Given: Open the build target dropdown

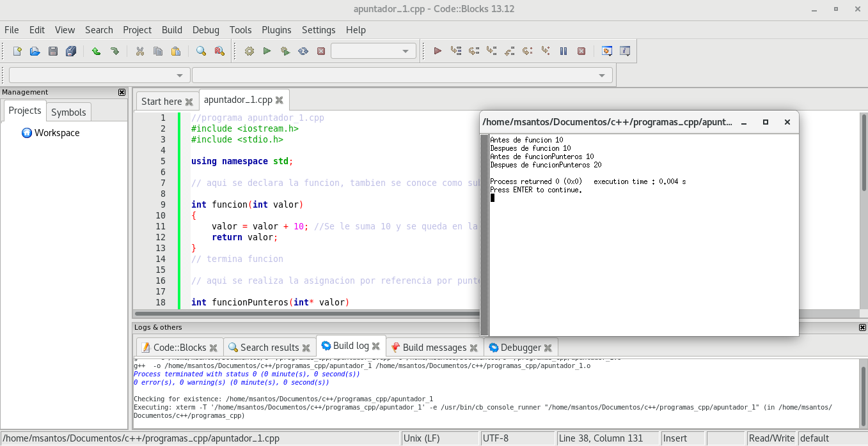Looking at the screenshot, I should click(x=374, y=51).
